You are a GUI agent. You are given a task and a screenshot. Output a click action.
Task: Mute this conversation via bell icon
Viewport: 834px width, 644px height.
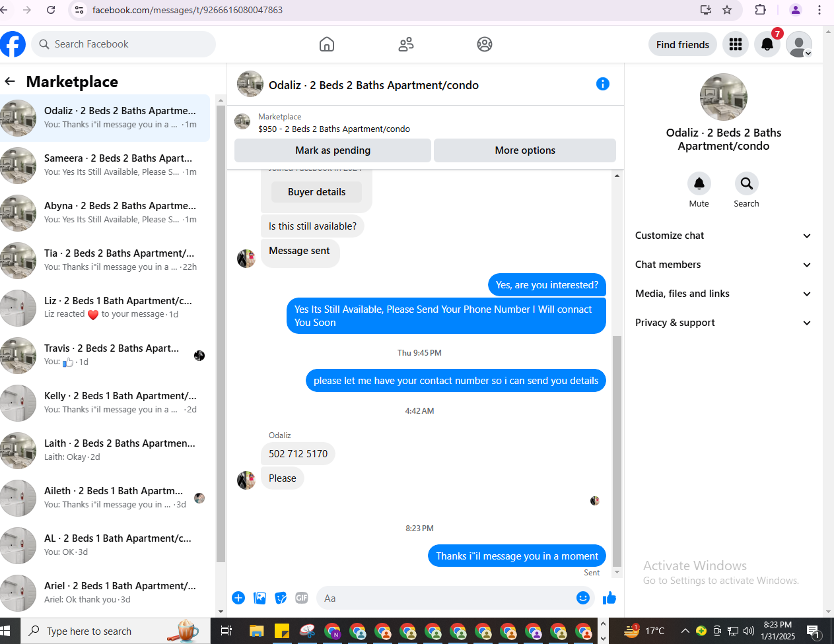699,183
